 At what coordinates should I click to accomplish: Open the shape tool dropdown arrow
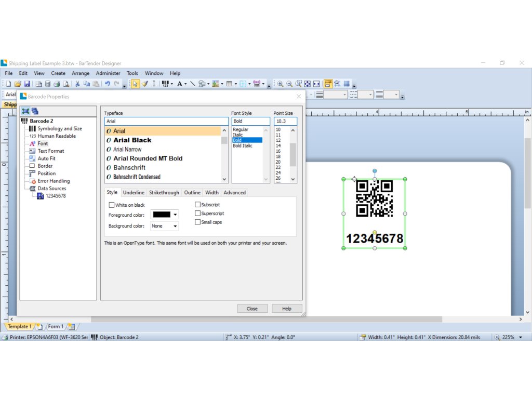tap(208, 84)
